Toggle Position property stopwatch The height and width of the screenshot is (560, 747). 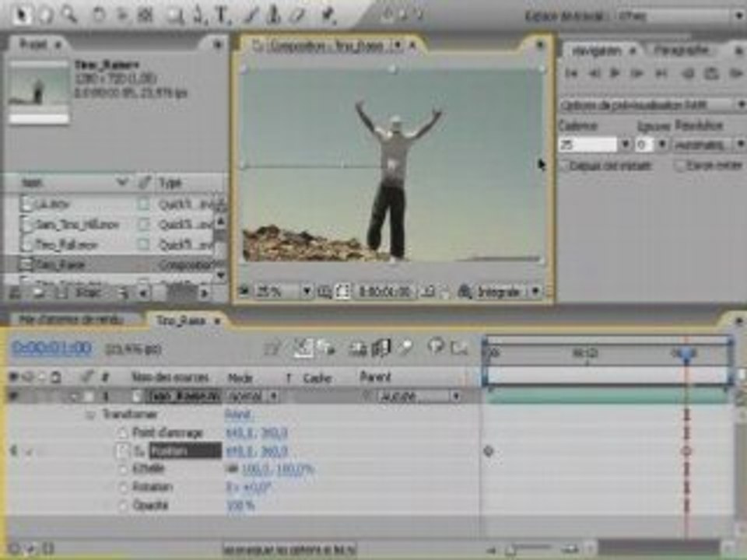124,451
